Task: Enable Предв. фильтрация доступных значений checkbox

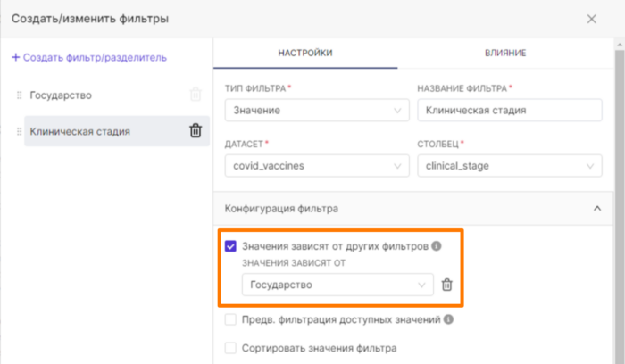Action: 230,319
